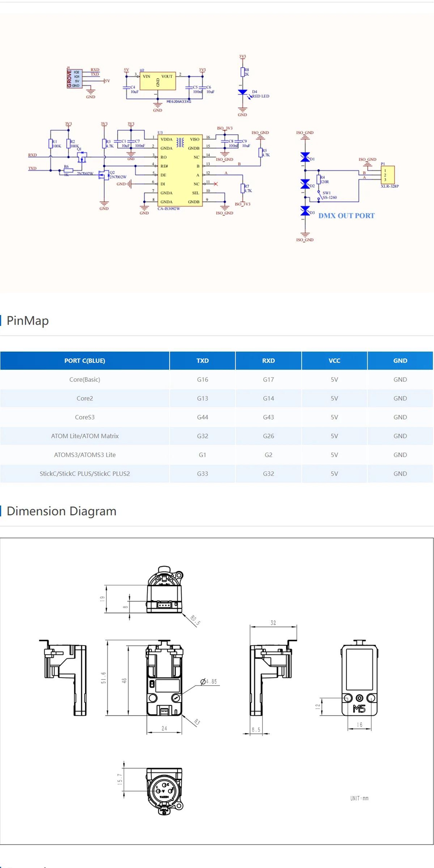Select the StickC/StickC PLUS/StickC PLUS2 row
Screen dimensions: 434x868
(85, 474)
